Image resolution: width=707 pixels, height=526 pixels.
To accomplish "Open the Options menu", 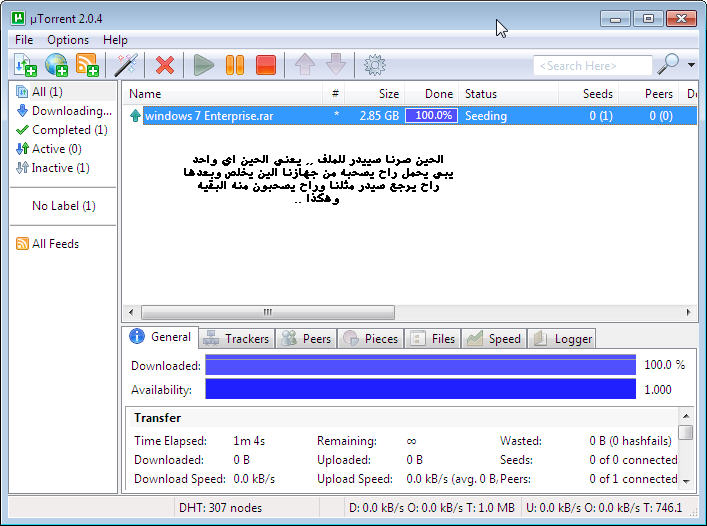I will [68, 40].
